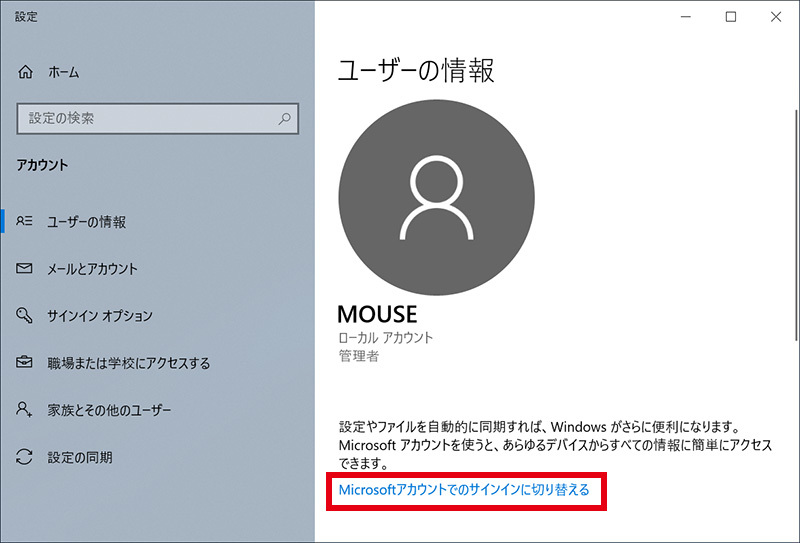Click the vertical scrollbar on the right

(x=795, y=225)
